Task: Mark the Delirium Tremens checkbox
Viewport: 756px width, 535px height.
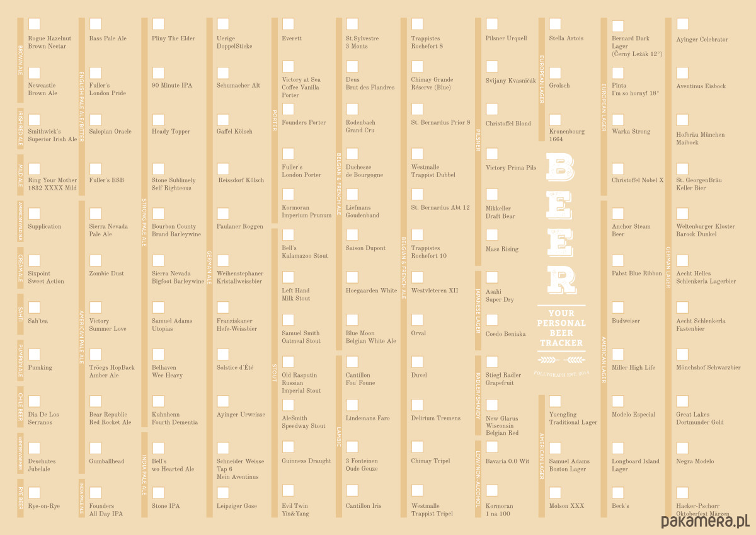Action: coord(417,405)
